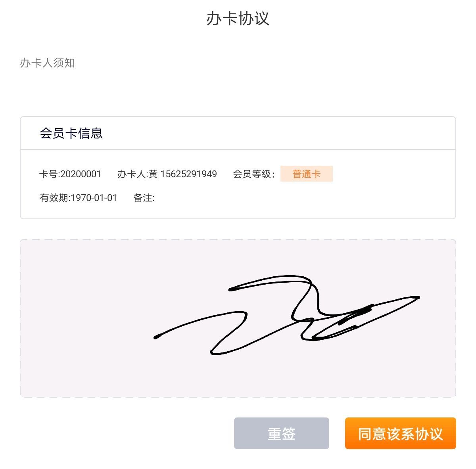Click the 同意该系协议 agree button
The width and height of the screenshot is (476, 469).
point(400,433)
